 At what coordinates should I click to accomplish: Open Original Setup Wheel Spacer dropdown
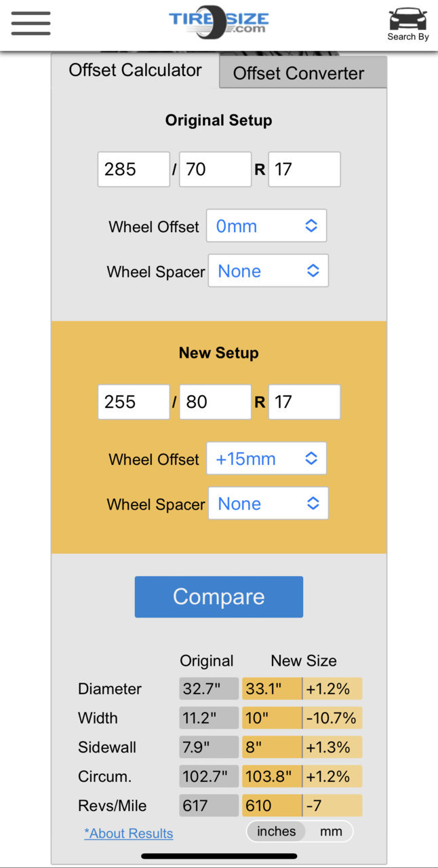click(x=268, y=271)
